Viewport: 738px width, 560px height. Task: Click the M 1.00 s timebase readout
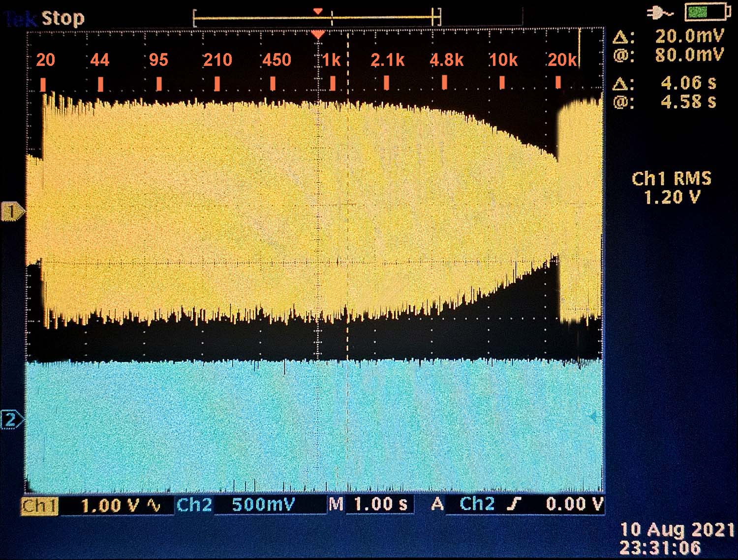click(x=369, y=504)
